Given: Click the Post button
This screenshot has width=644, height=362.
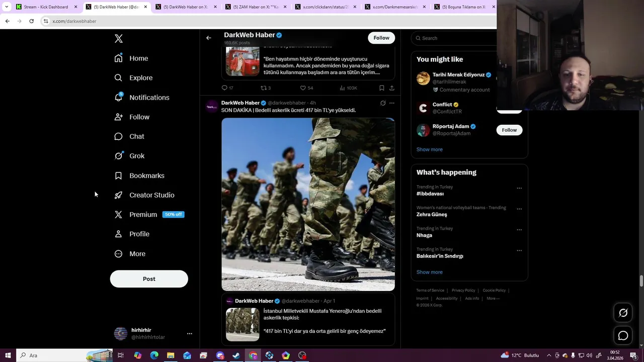Looking at the screenshot, I should tap(149, 279).
